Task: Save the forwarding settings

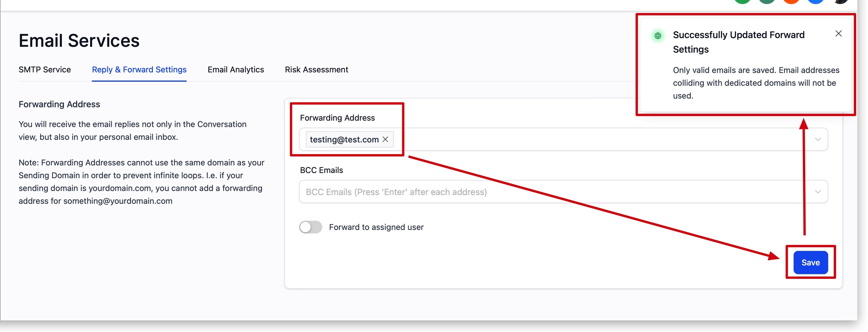Action: point(810,262)
